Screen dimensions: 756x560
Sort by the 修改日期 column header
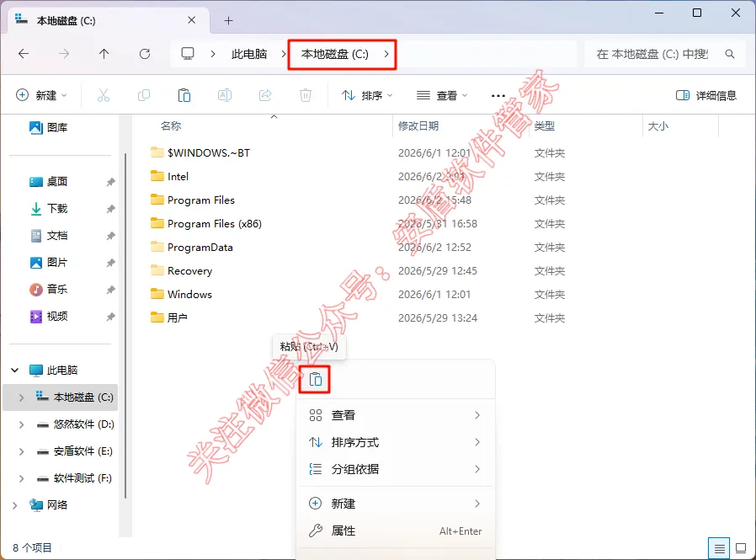click(418, 125)
